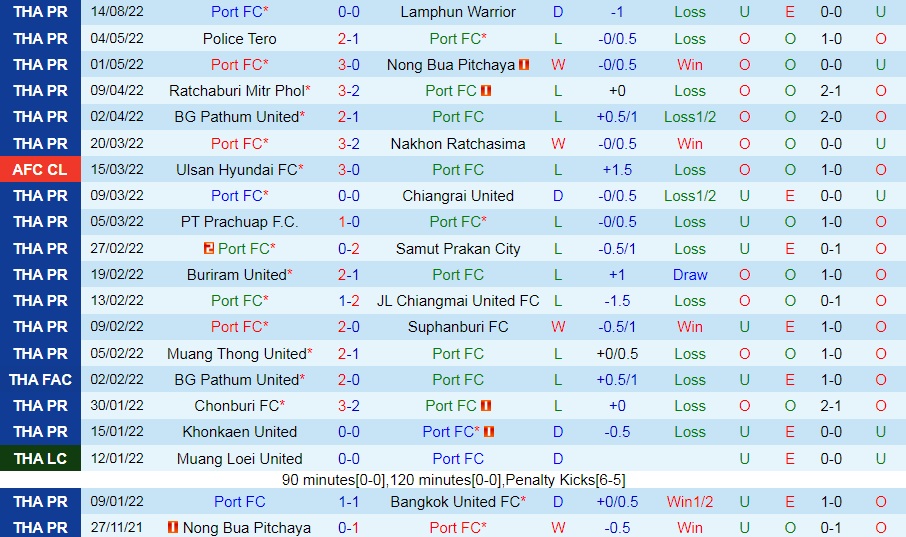Click the Bangkok United FC team link
Viewport: 906px width, 537px height.
[456, 502]
